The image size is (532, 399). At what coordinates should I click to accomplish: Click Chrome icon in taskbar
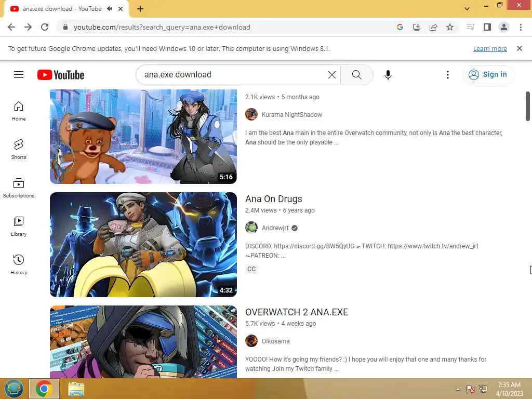pyautogui.click(x=44, y=389)
